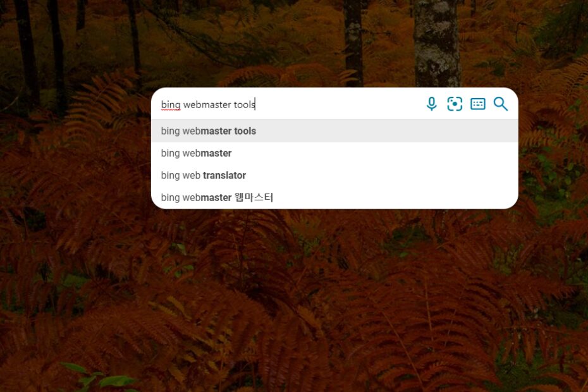Click the Korean text 웹마스터 in last suggestion

(x=254, y=197)
